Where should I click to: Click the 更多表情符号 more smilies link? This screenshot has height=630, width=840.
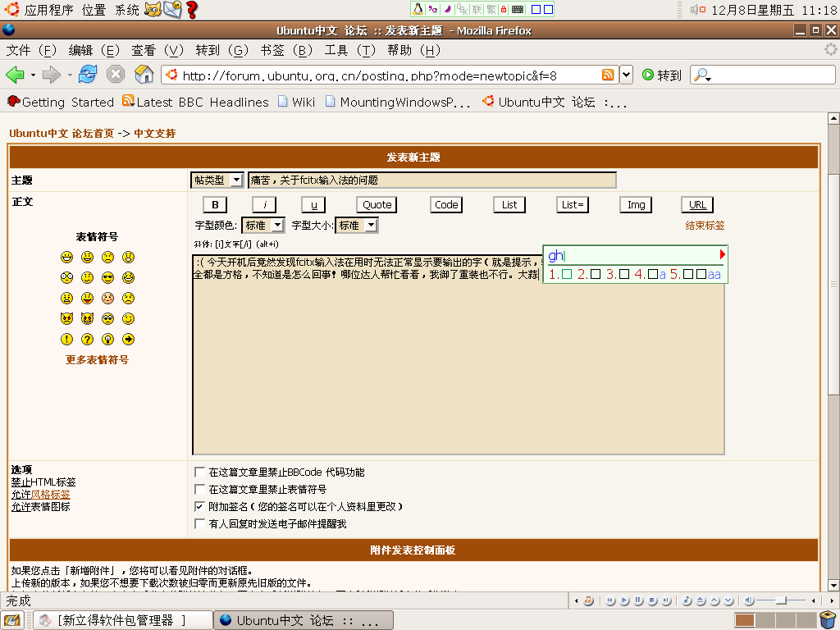(97, 360)
